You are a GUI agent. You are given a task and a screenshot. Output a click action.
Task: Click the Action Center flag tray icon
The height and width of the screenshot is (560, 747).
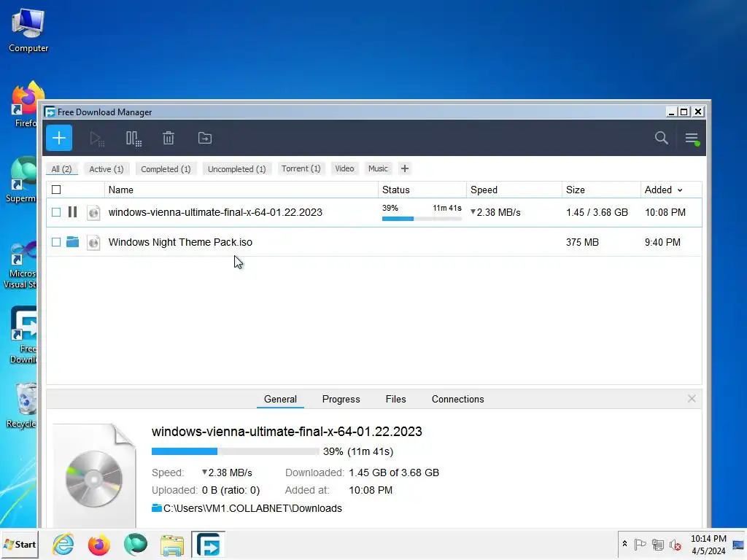click(x=640, y=544)
